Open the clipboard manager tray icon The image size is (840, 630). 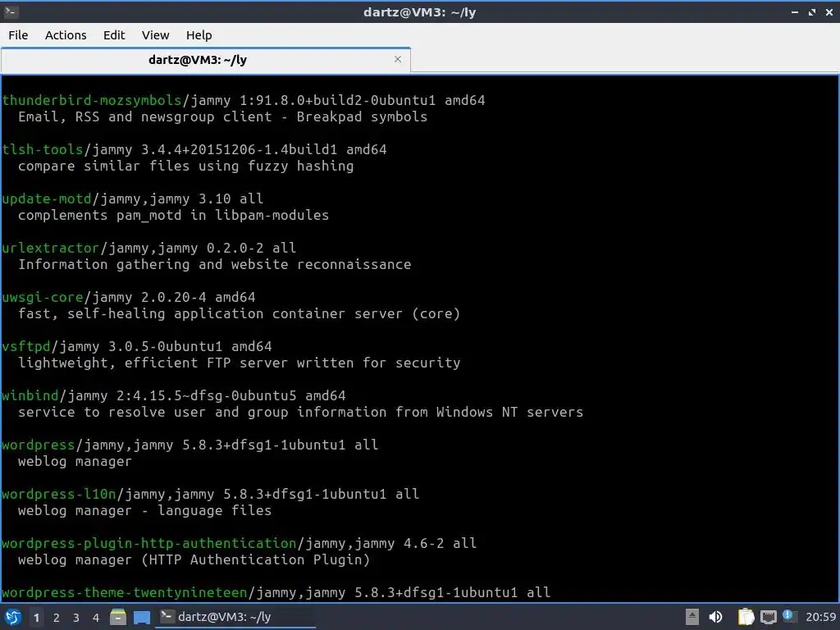click(x=746, y=617)
